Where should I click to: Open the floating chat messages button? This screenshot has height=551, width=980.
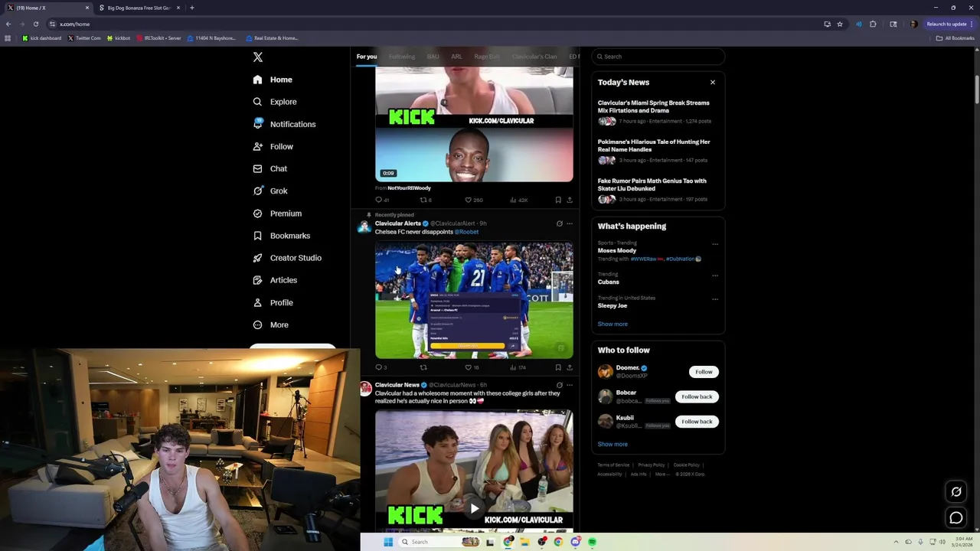point(956,518)
